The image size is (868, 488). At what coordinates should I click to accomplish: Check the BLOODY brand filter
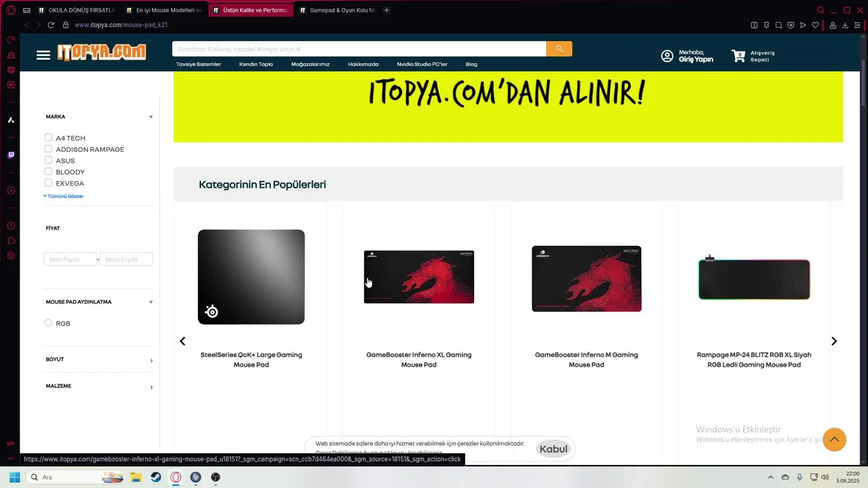[48, 171]
